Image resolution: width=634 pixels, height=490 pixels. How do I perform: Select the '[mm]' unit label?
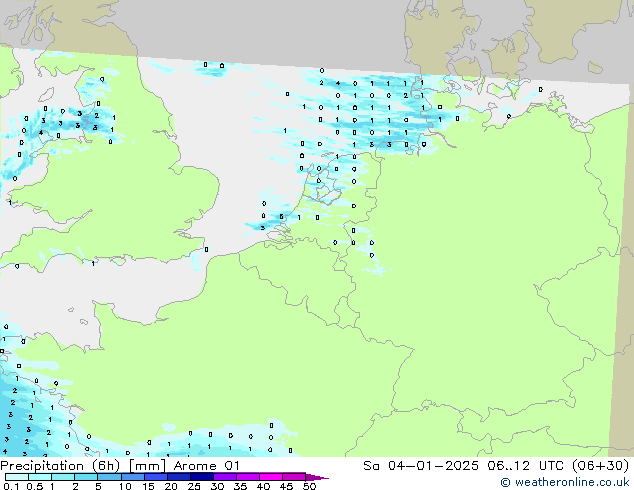click(147, 466)
